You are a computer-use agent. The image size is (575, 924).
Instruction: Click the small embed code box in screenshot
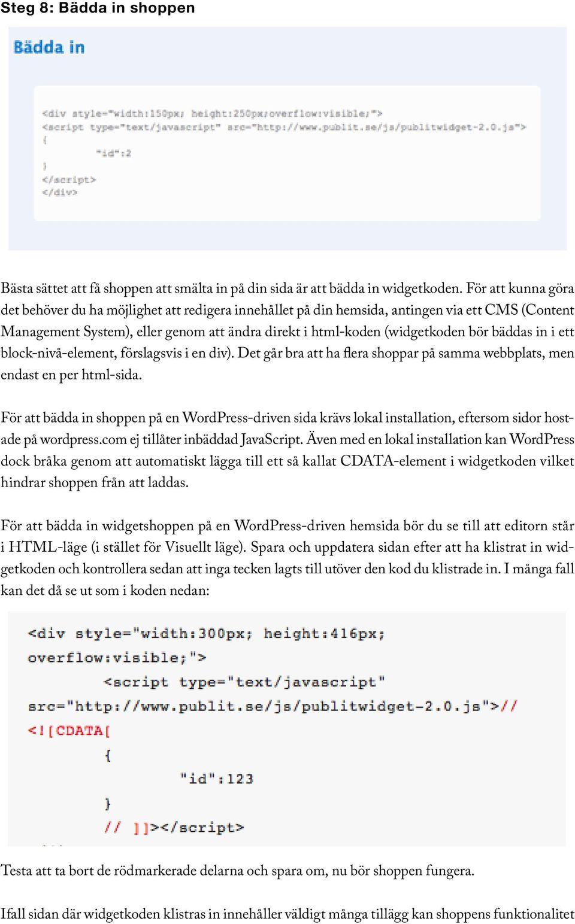287,153
